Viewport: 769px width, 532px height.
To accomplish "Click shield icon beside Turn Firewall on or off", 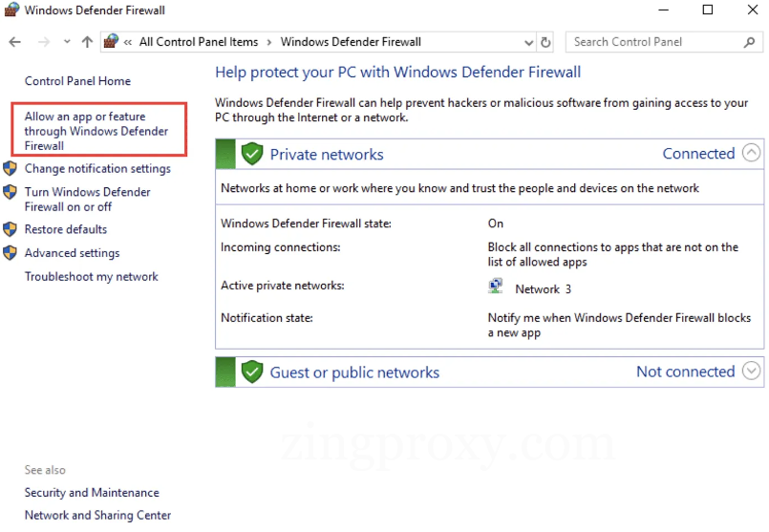I will 10,192.
